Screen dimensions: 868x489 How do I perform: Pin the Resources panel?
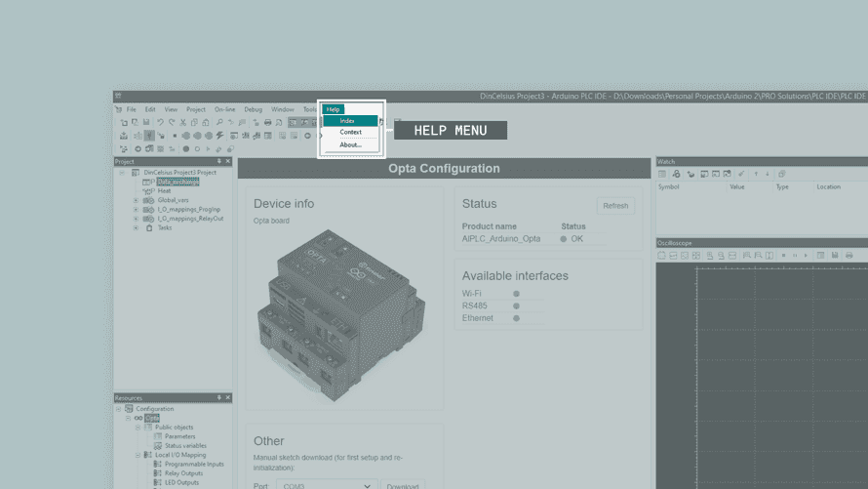[x=219, y=397]
